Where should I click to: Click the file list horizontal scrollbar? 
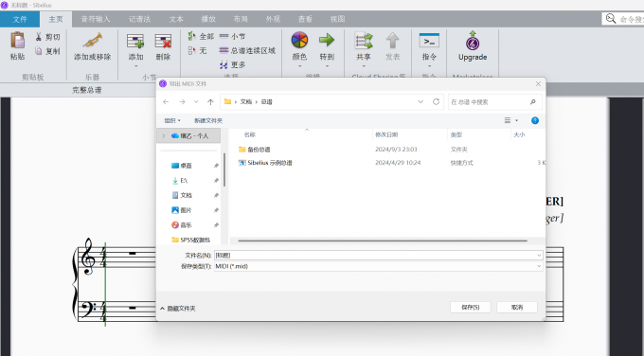point(383,240)
